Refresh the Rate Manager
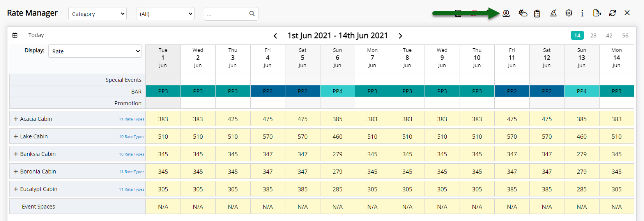644x221 pixels. [x=612, y=13]
